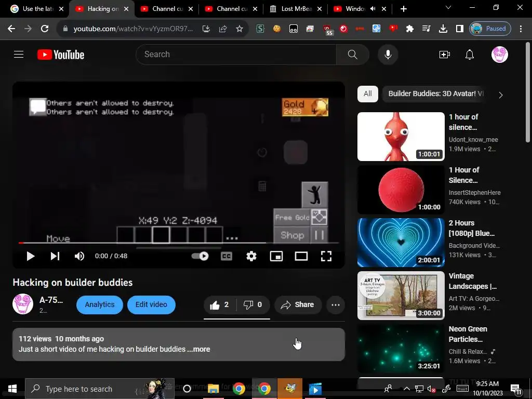Open Vintage Landscapes video title

473,281
